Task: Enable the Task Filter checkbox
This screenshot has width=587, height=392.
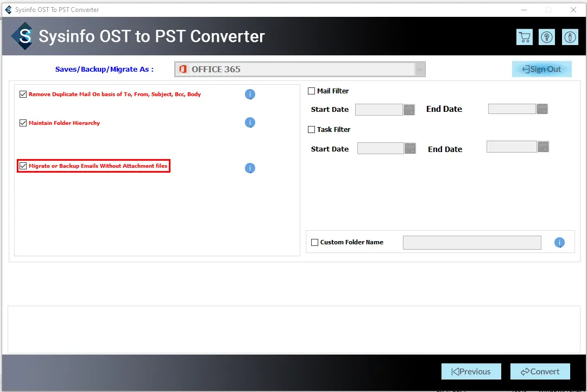Action: tap(312, 130)
